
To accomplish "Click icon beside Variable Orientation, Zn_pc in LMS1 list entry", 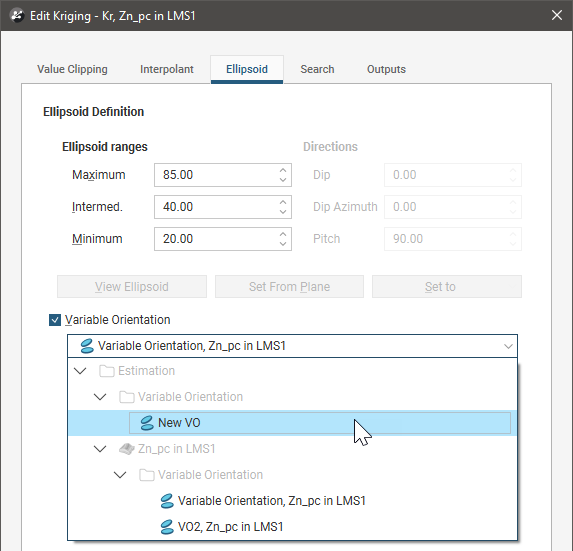I will pyautogui.click(x=167, y=501).
